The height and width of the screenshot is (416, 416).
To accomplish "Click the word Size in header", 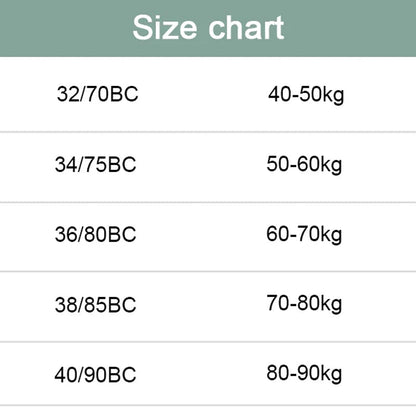I will click(x=165, y=28).
